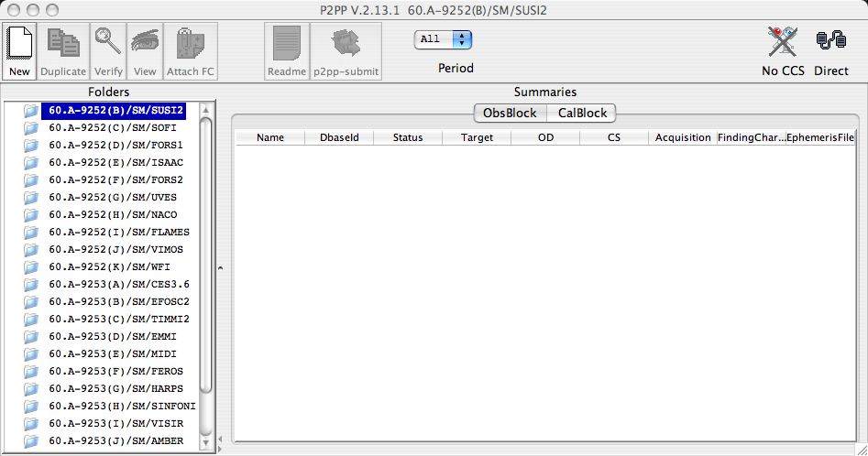Click folder icon beside 60.A-9253(G)/SM/HARPS

pyautogui.click(x=31, y=389)
